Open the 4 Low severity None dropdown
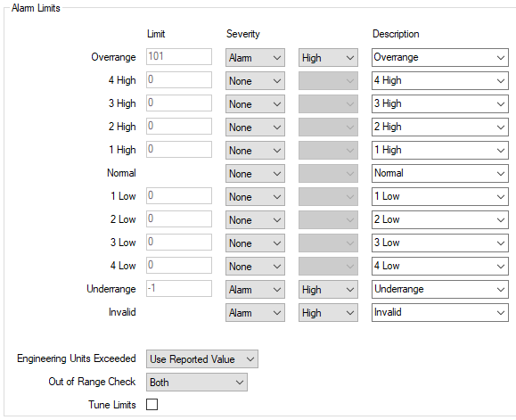This screenshot has height=420, width=516. (255, 266)
